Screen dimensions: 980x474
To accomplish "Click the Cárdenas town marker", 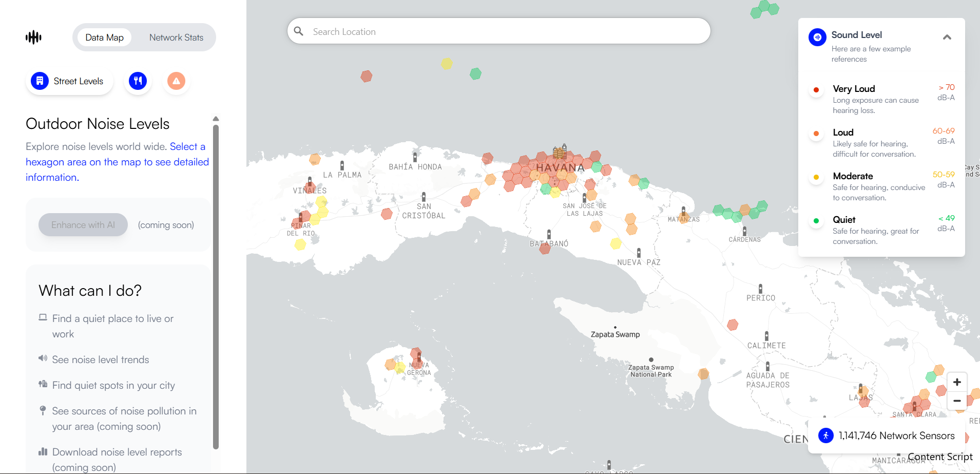I will 744,231.
